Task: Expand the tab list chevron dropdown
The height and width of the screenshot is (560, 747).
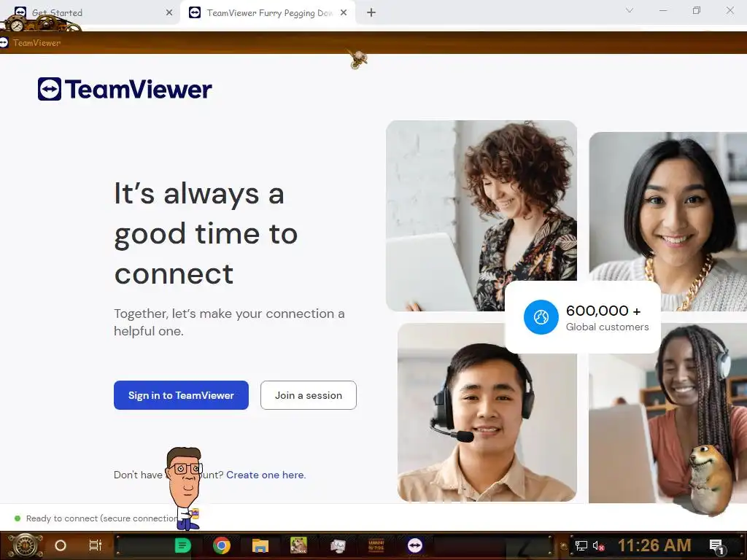Action: click(630, 10)
